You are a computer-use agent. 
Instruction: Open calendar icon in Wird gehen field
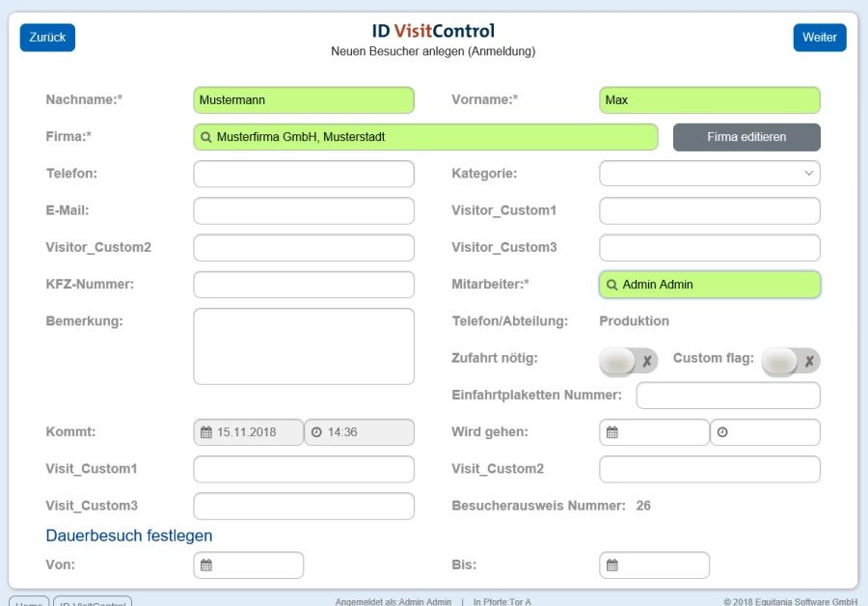coord(611,432)
